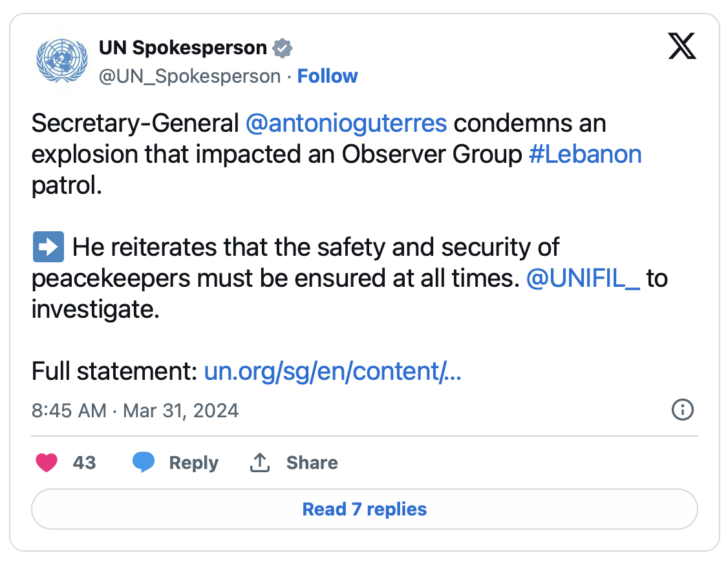Viewport: 728px width, 562px height.
Task: Click the Reply label
Action: 193,463
